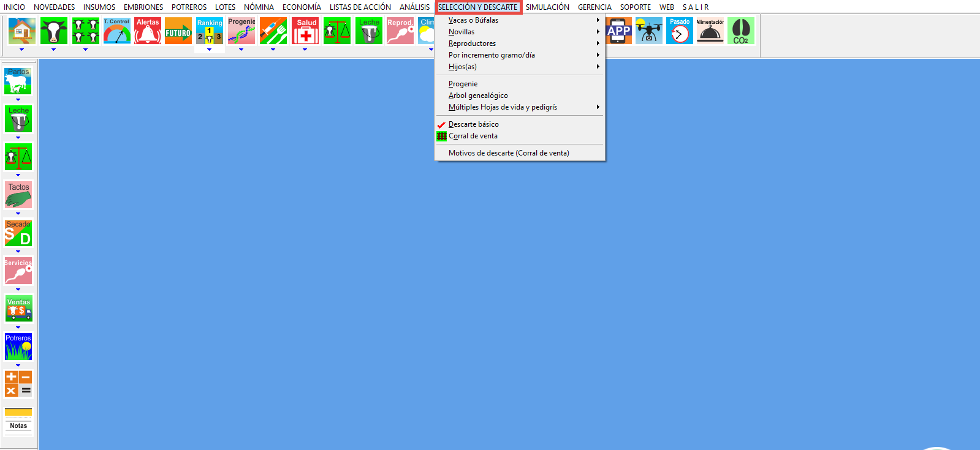Screen dimensions: 980x450
Task: Open the Ranking podium icon
Action: click(x=210, y=32)
